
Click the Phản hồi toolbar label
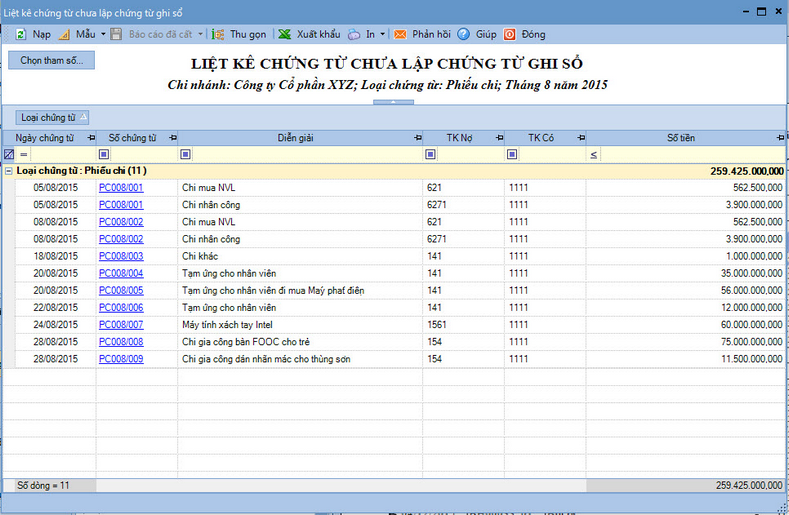click(431, 34)
